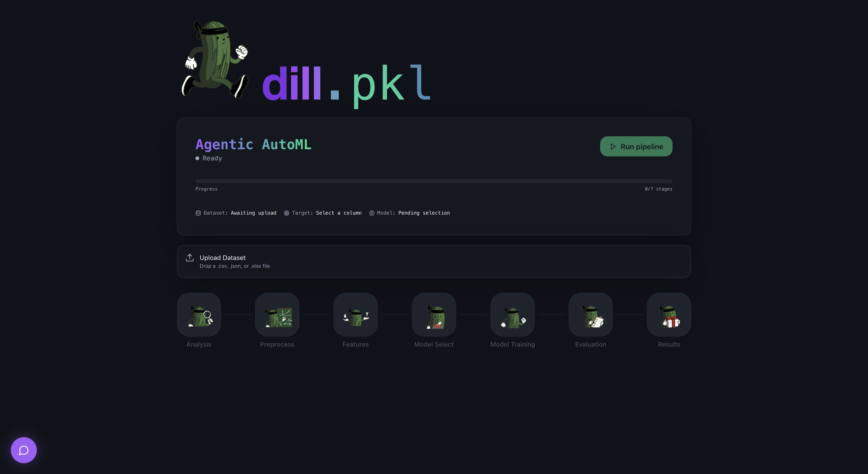Click the 0/7 stages counter
868x474 pixels.
658,189
